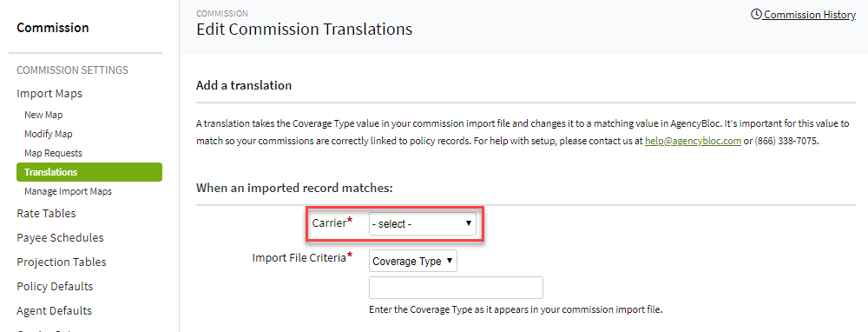Select Import Maps in sidebar
Image resolution: width=868 pixels, height=332 pixels.
49,94
